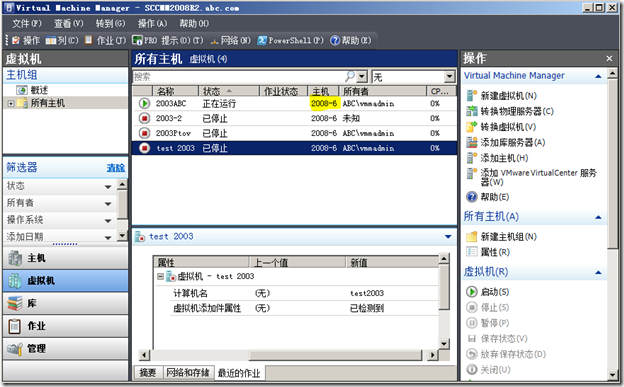Screen dimensions: 624x387
Task: Open the 查看 menu
Action: (68, 23)
